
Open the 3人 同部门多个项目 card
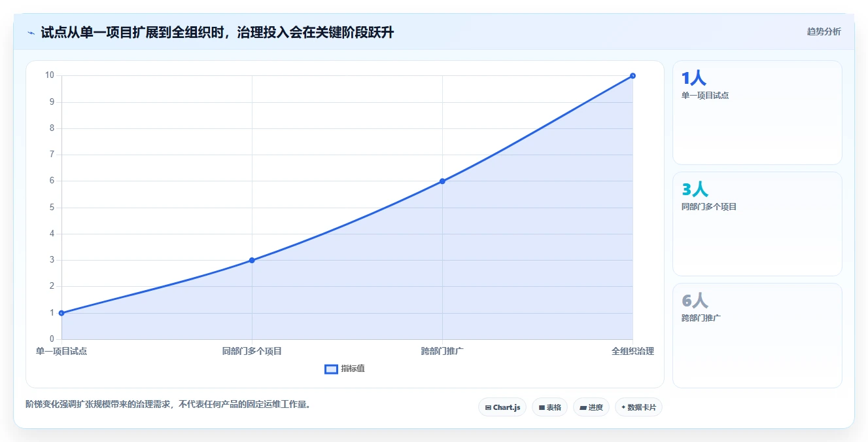(x=757, y=224)
